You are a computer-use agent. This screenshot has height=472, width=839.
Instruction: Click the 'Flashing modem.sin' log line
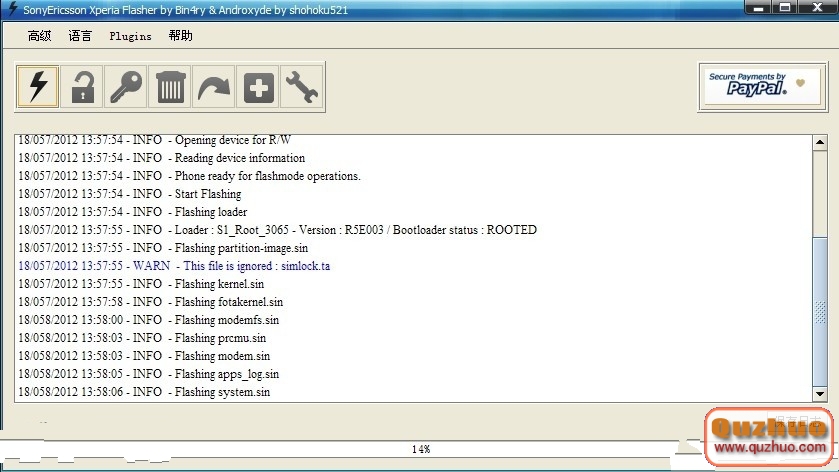pyautogui.click(x=144, y=356)
